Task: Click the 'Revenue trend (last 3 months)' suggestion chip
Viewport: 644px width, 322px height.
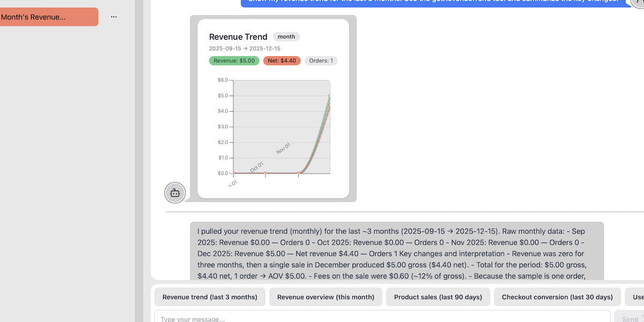Action: tap(210, 297)
